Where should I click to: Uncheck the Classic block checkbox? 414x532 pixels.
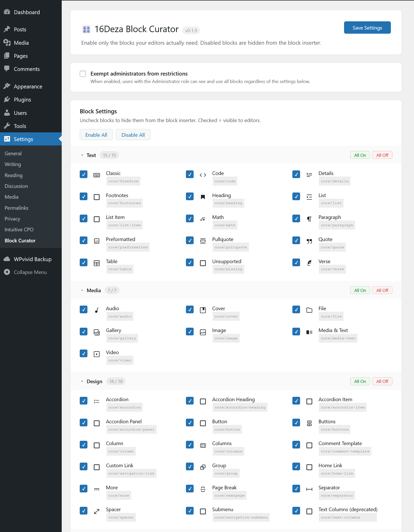tap(84, 174)
